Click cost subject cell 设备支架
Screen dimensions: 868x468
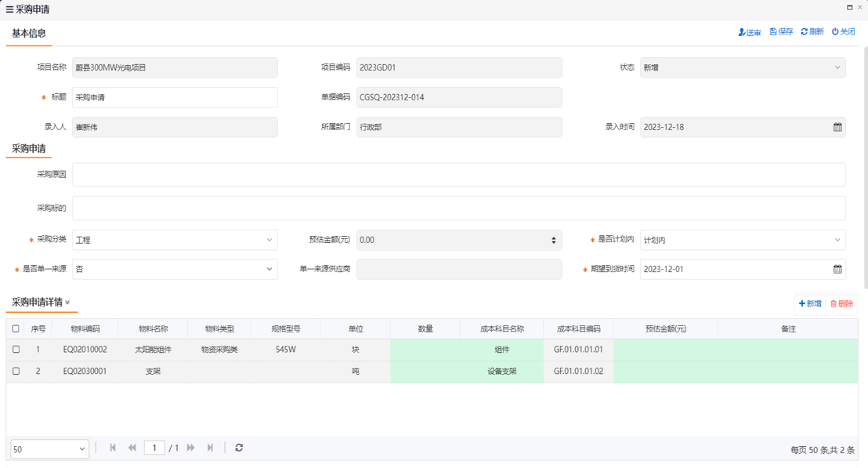(x=501, y=371)
